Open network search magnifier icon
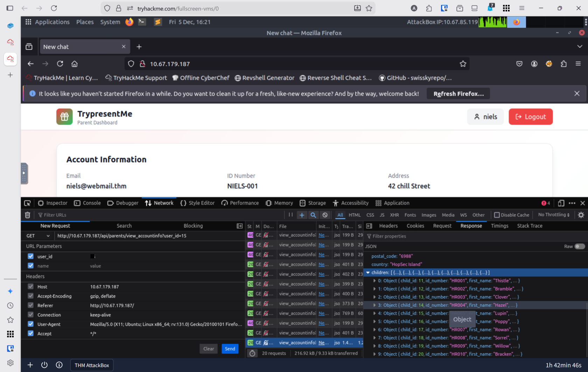 click(x=313, y=215)
